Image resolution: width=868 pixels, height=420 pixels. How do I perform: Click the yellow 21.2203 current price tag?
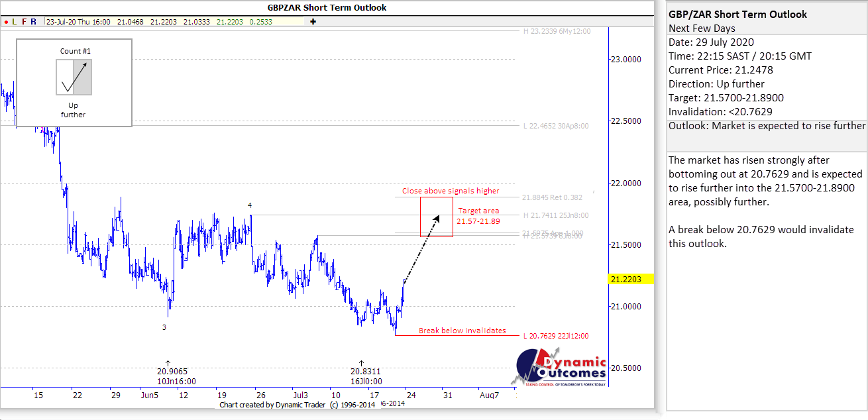coord(631,280)
